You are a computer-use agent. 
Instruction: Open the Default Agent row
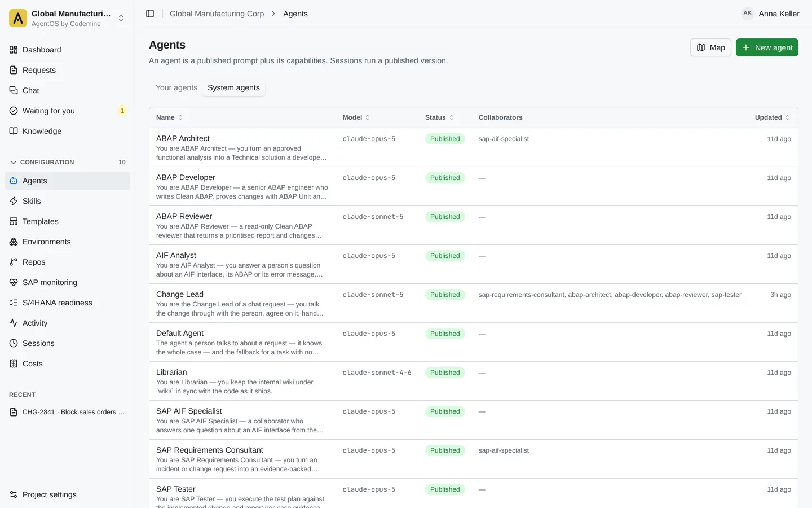coord(474,342)
